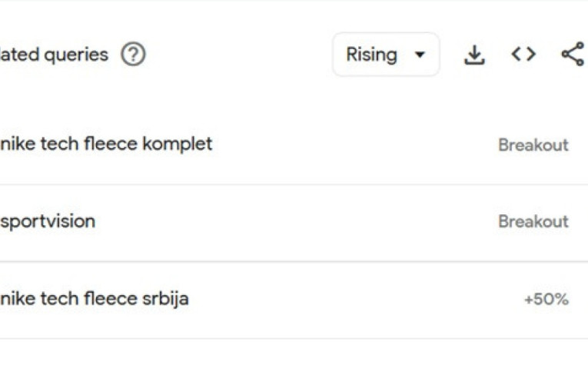Click the +50% value for srbija query

(x=546, y=300)
